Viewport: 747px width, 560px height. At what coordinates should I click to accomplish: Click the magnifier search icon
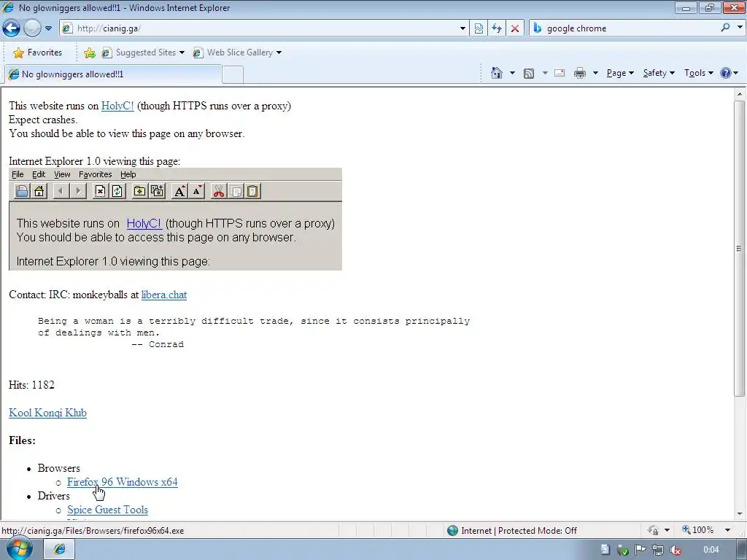[x=725, y=28]
